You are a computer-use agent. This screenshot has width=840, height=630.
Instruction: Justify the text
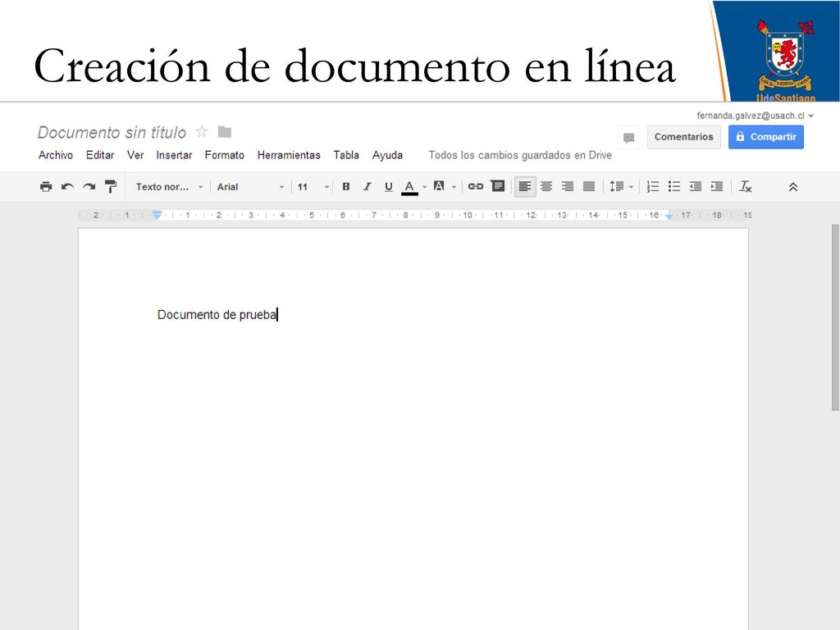[589, 186]
